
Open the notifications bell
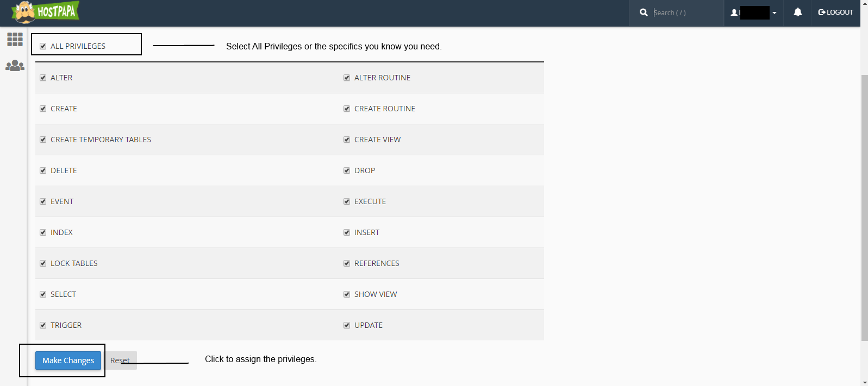coord(797,12)
